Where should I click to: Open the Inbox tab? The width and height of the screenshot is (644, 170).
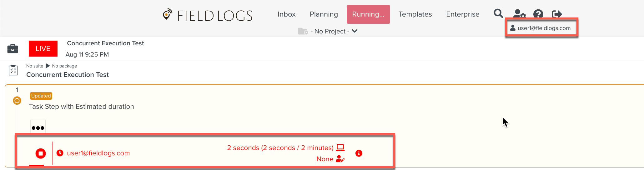(x=286, y=14)
